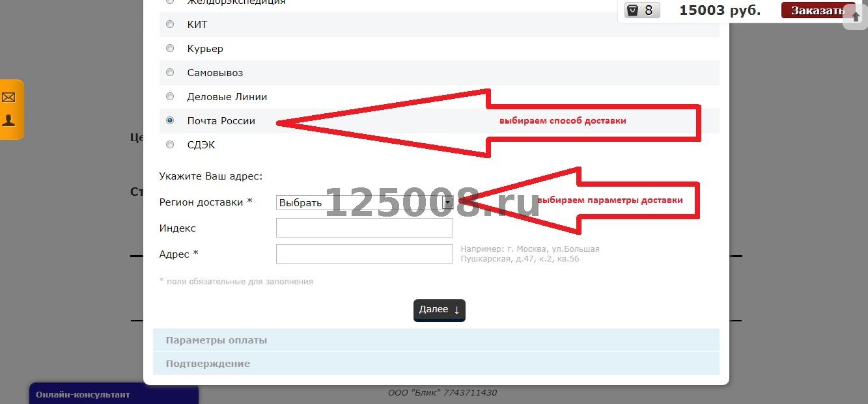Select the Почта России radio button

[170, 121]
